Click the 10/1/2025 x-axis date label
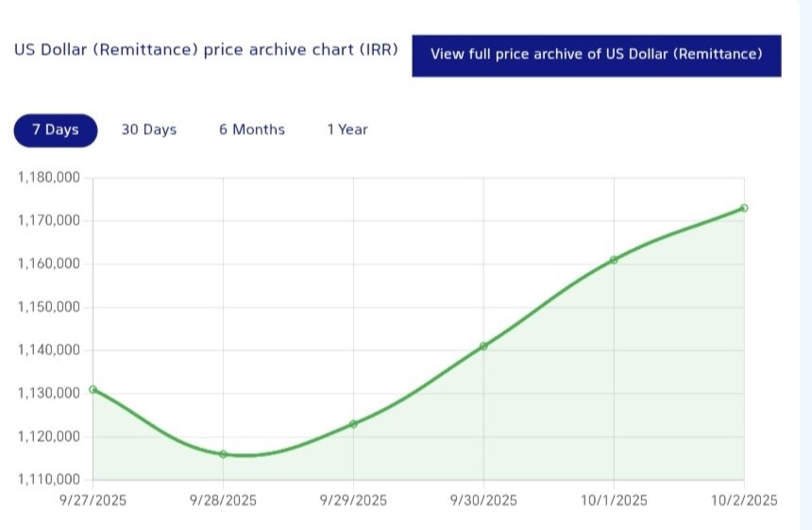This screenshot has width=812, height=530. (x=614, y=500)
